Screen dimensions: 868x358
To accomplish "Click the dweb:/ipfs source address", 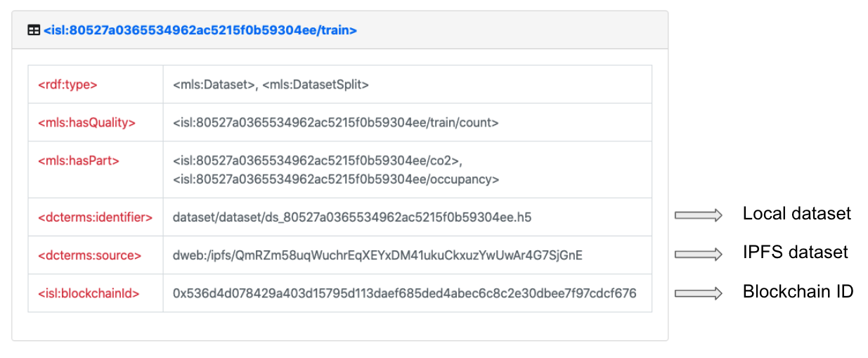I will [377, 255].
